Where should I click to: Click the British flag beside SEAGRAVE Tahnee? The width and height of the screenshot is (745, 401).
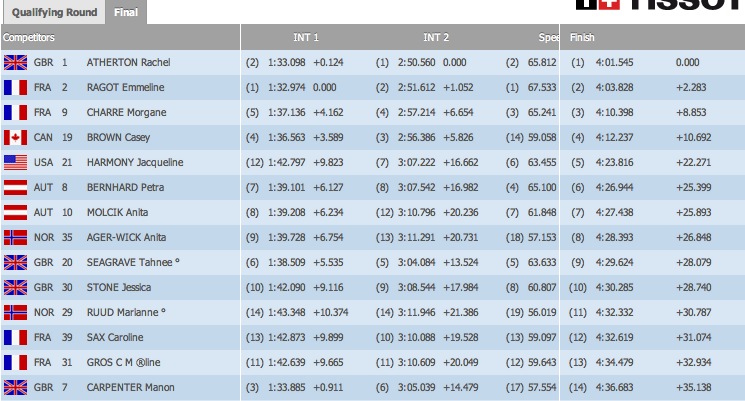tap(16, 262)
